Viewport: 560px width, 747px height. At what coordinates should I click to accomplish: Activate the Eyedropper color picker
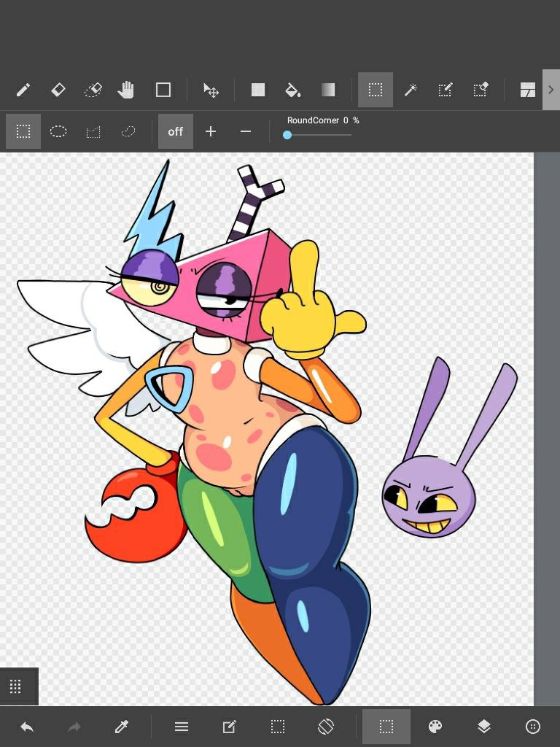tap(122, 727)
